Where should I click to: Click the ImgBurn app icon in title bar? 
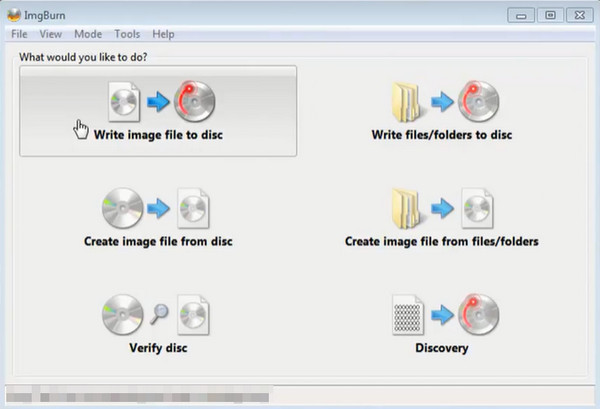pyautogui.click(x=14, y=15)
